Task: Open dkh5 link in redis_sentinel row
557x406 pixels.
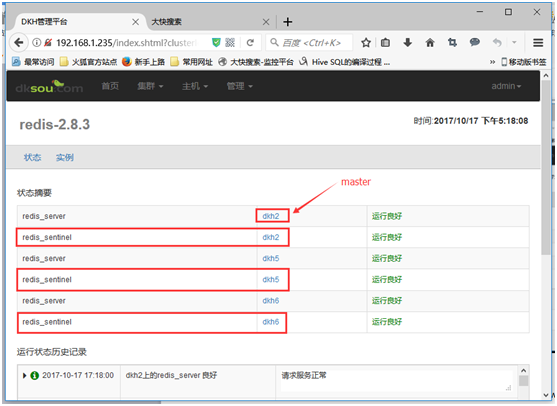Action: pyautogui.click(x=271, y=280)
